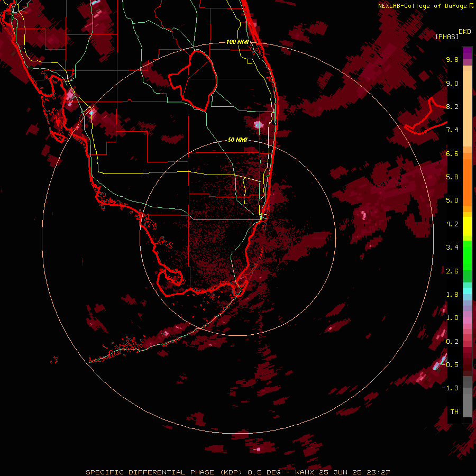The image size is (476, 476).
Task: Click the 0.2 scale value
Action: point(452,342)
